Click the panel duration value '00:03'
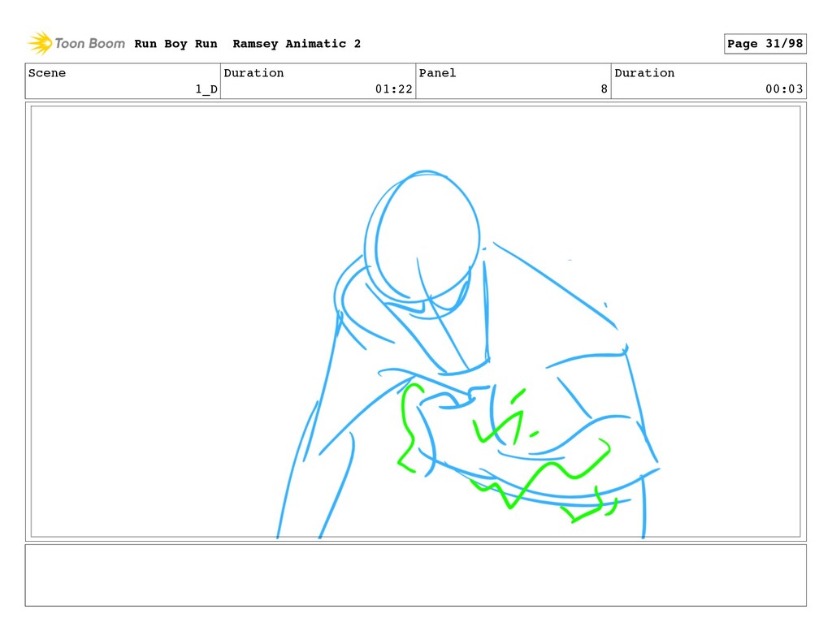The width and height of the screenshot is (832, 644). tap(784, 89)
